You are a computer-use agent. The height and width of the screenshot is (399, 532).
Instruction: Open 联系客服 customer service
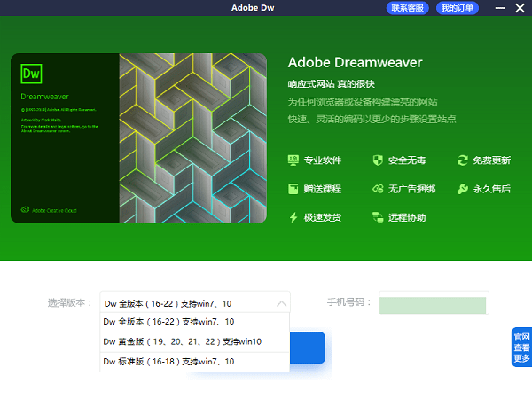(x=408, y=8)
